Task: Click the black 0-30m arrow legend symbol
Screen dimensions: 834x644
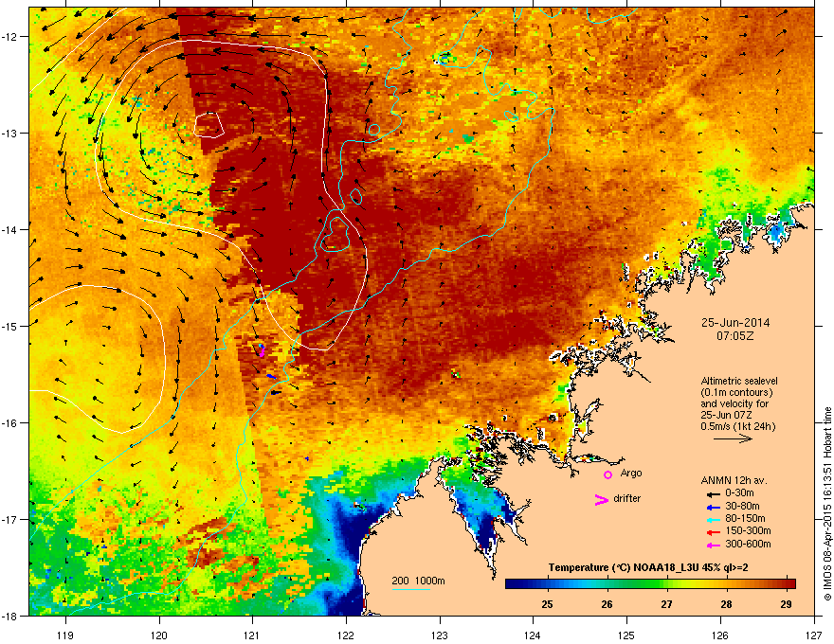Action: [x=713, y=493]
